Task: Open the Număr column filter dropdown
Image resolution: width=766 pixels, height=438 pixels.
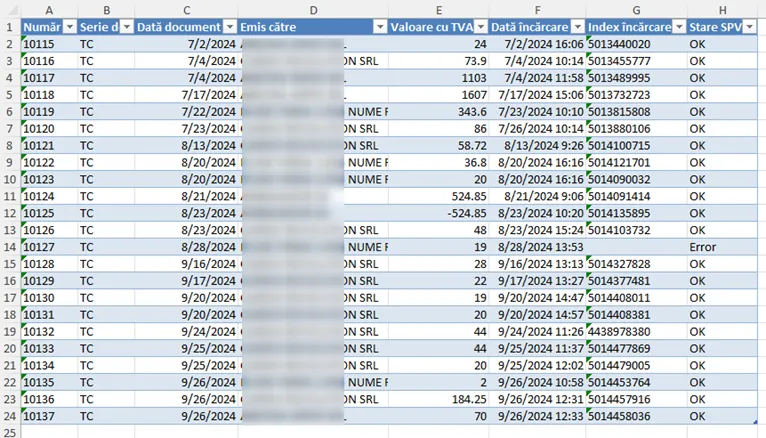Action: point(70,27)
